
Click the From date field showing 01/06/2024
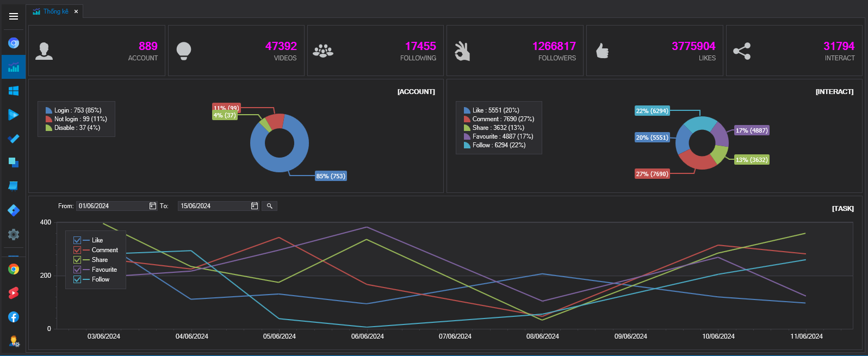click(111, 206)
